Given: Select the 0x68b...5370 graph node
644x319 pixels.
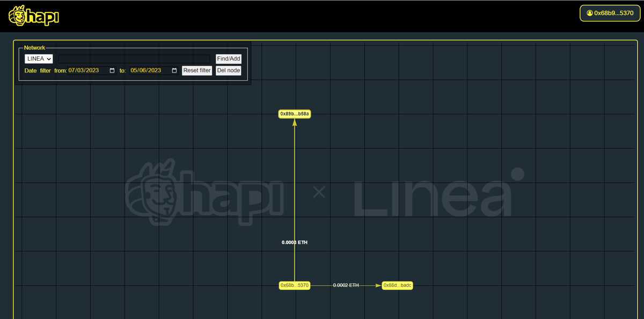Looking at the screenshot, I should point(295,285).
